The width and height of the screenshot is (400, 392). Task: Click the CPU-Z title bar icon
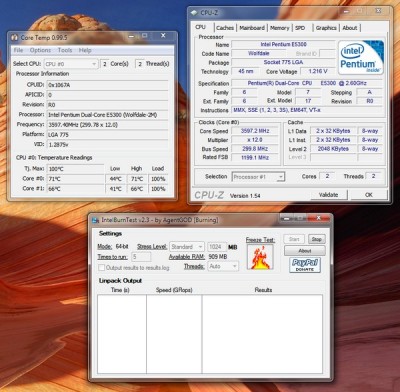point(194,13)
